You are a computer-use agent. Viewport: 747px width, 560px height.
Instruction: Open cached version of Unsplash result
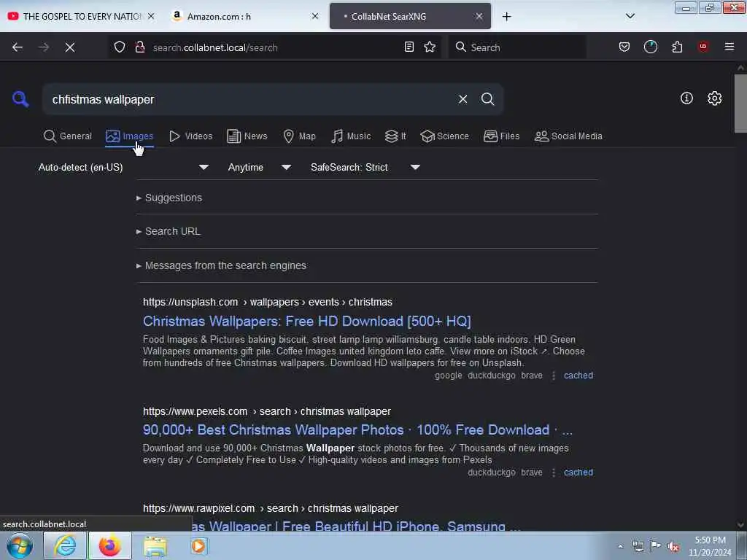(x=578, y=376)
